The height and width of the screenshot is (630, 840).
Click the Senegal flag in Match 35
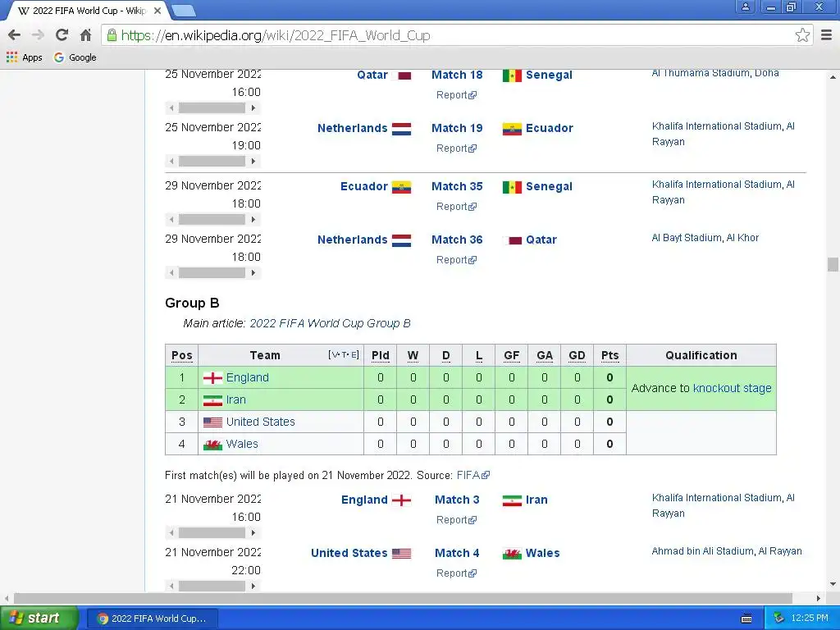pyautogui.click(x=512, y=187)
